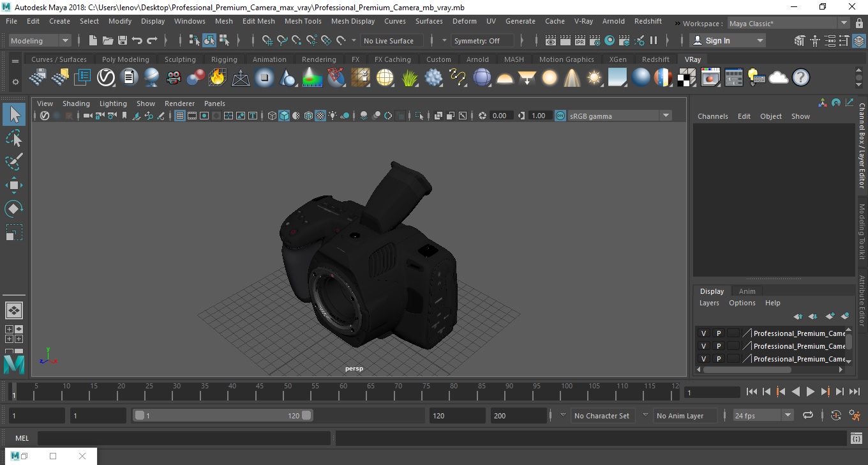The width and height of the screenshot is (868, 465).
Task: Open the Render View window icon
Action: (x=551, y=40)
